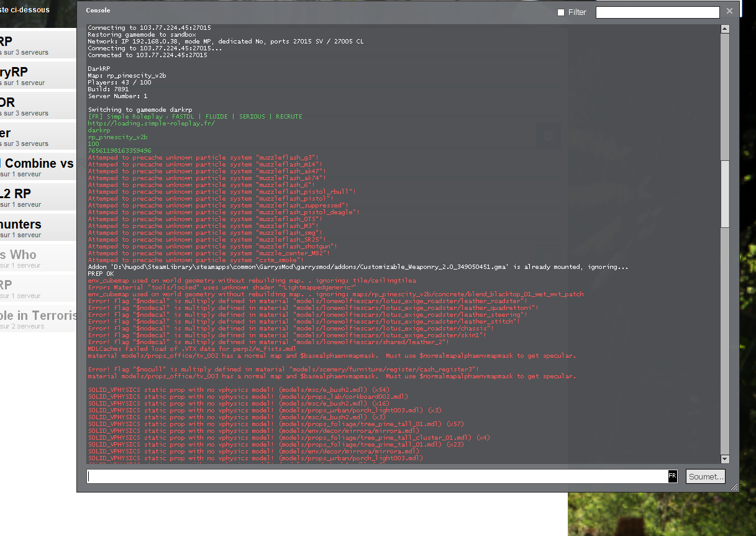Open the 'OR' gamemode entry

(38, 107)
